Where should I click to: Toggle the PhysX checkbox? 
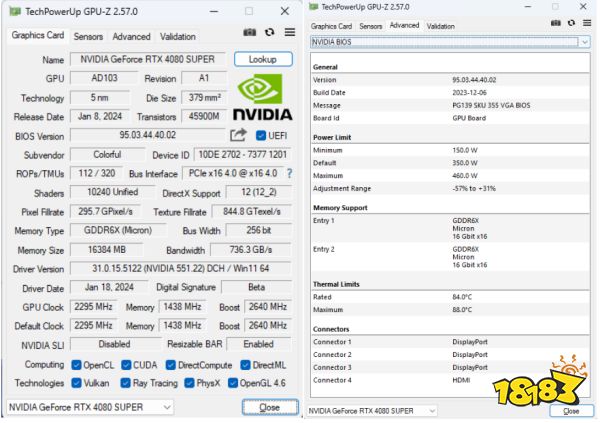tap(189, 383)
